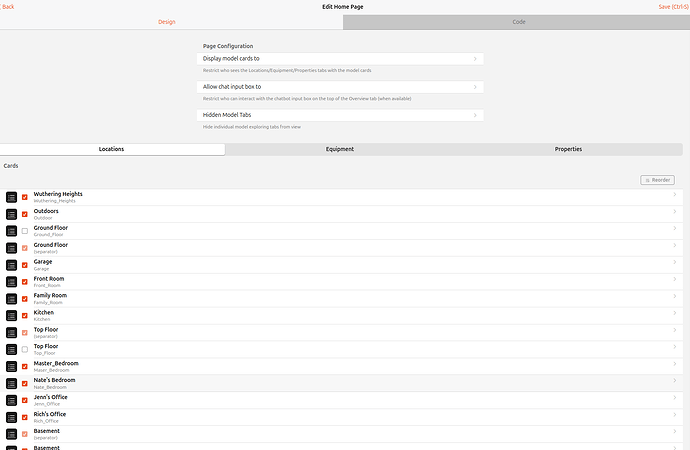The image size is (690, 450).
Task: Click the list icon for Master Bedroom
Action: tap(11, 366)
